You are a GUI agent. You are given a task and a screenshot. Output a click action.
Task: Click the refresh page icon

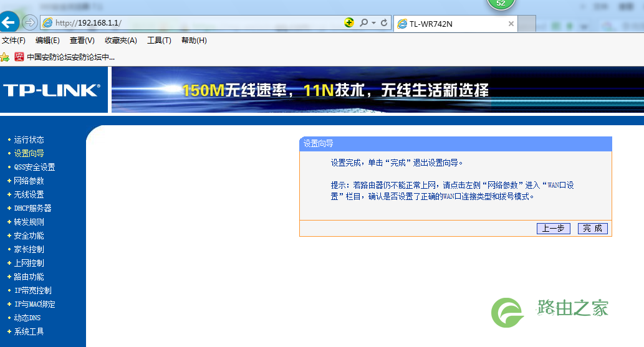(384, 22)
